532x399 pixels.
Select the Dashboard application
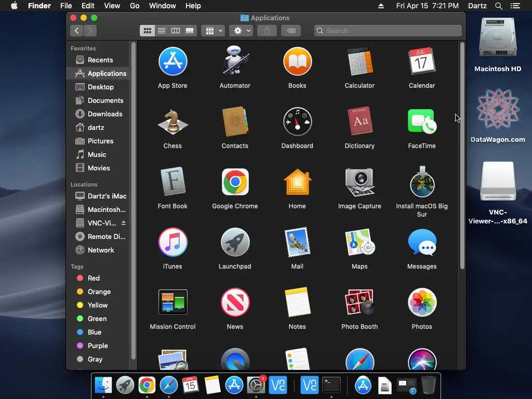click(297, 122)
